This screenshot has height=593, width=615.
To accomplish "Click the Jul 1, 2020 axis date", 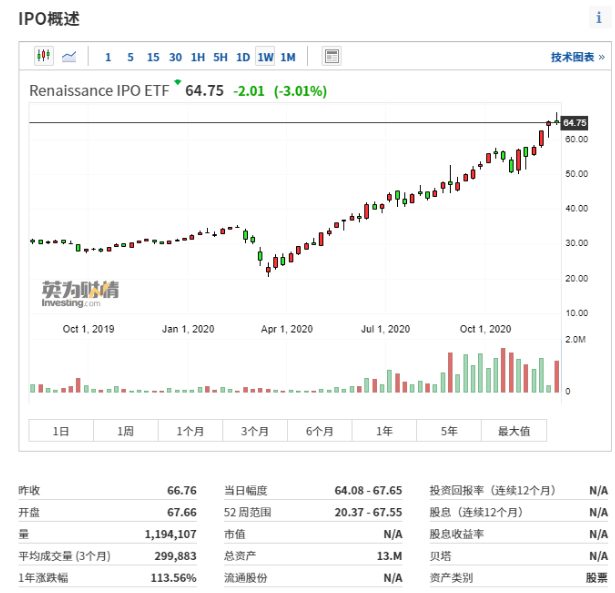I will point(386,329).
